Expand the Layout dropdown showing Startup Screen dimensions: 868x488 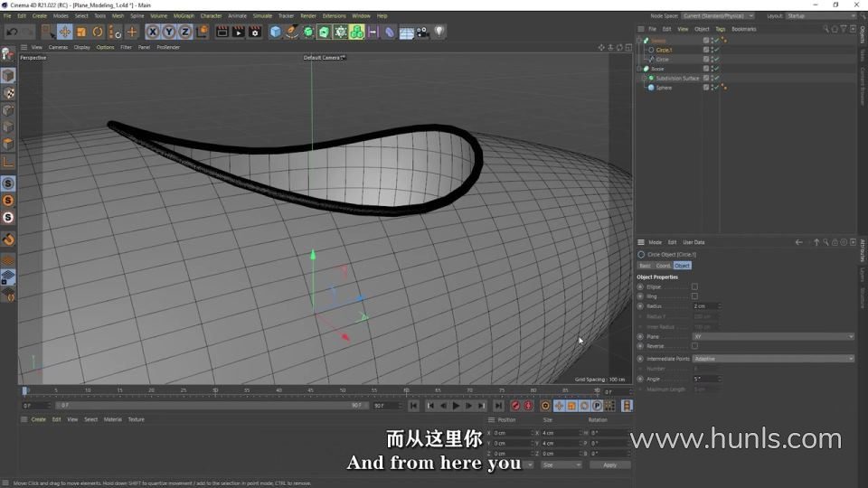pos(819,15)
